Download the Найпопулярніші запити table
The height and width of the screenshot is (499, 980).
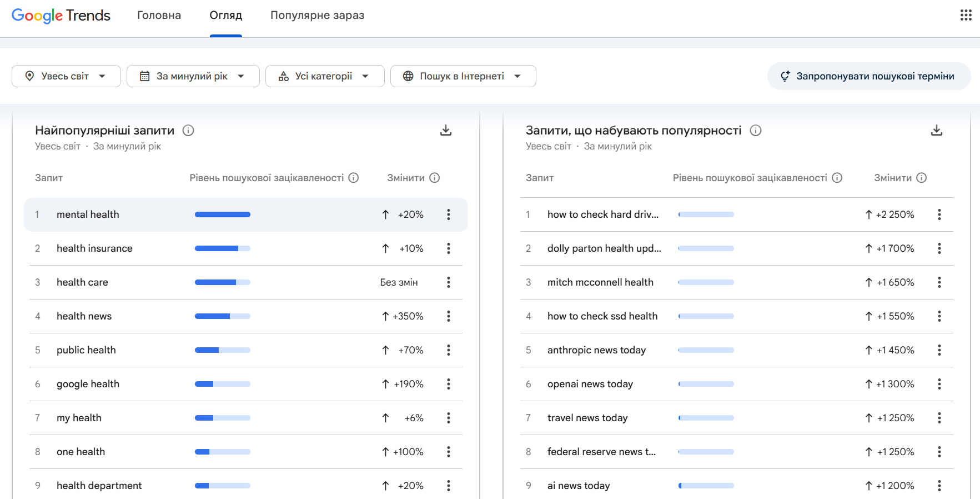pos(446,131)
